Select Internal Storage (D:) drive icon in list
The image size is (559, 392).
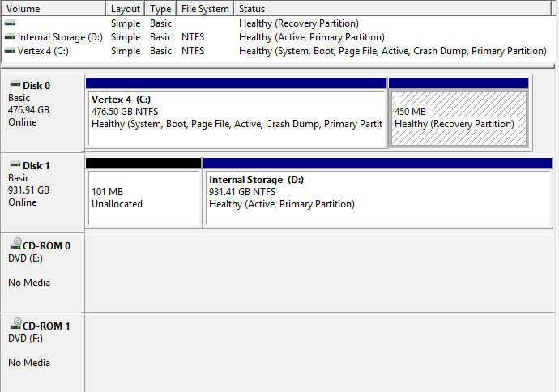[x=10, y=37]
